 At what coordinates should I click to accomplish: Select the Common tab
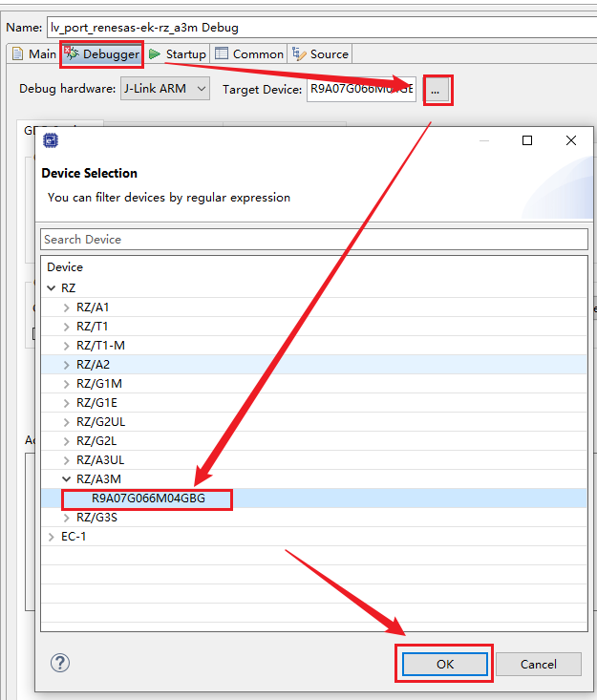(249, 54)
